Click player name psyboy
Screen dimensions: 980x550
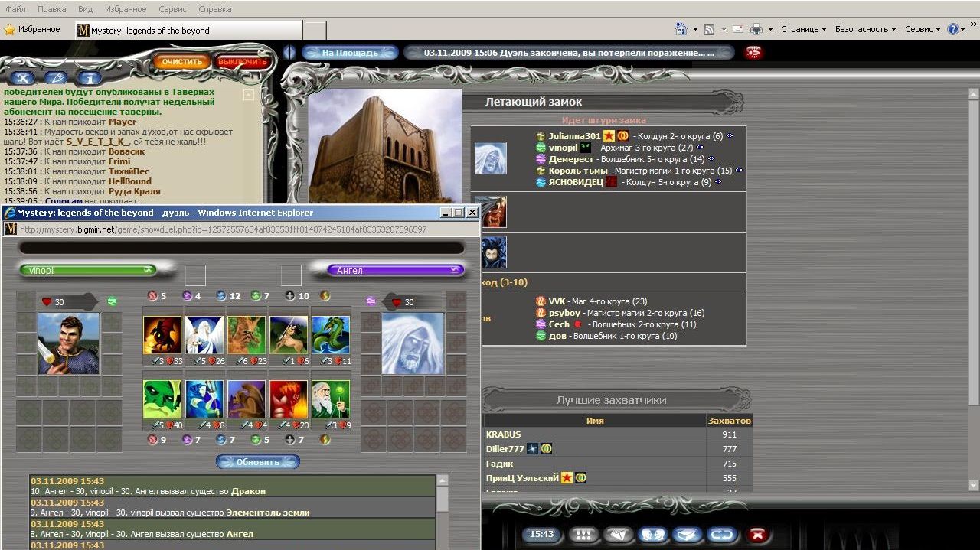564,313
